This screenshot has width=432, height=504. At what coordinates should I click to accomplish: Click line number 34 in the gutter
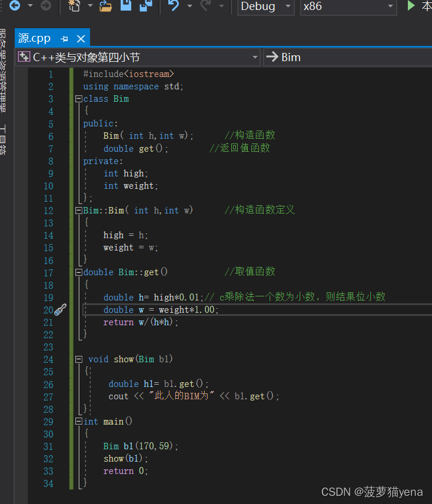[x=48, y=483]
